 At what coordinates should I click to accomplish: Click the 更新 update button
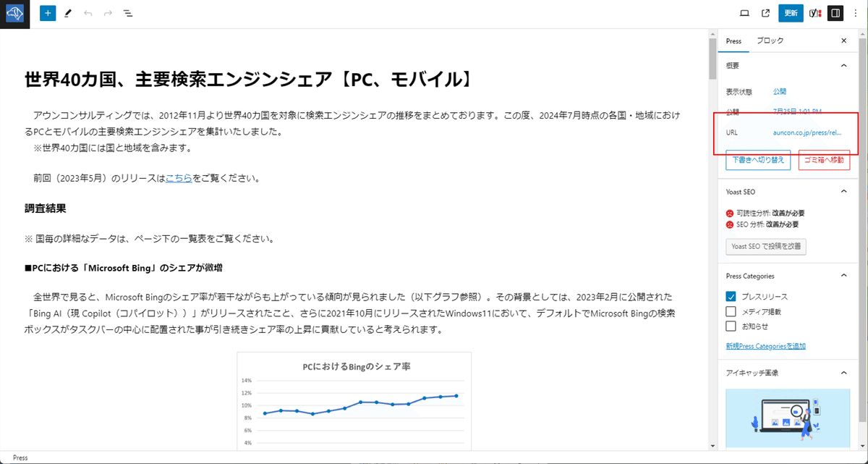791,13
